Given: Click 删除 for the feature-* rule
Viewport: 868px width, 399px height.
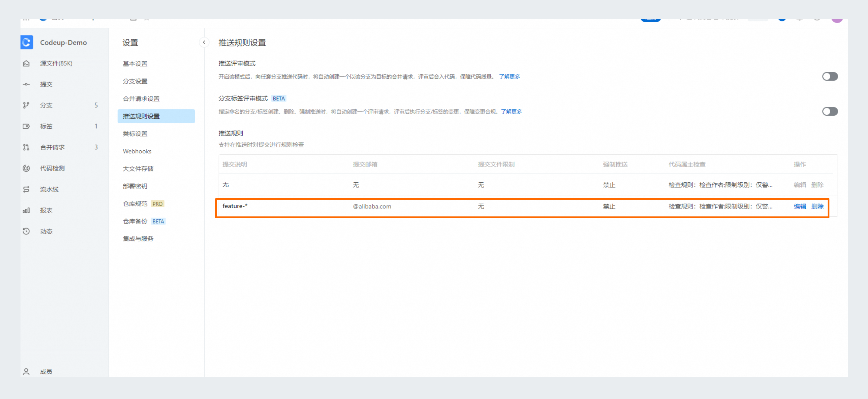Looking at the screenshot, I should tap(817, 206).
